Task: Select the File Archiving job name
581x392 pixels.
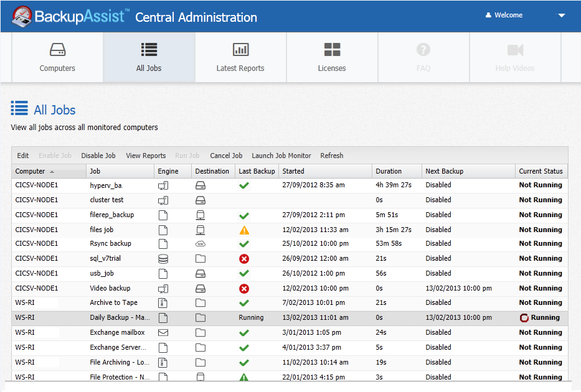Action: pyautogui.click(x=120, y=362)
